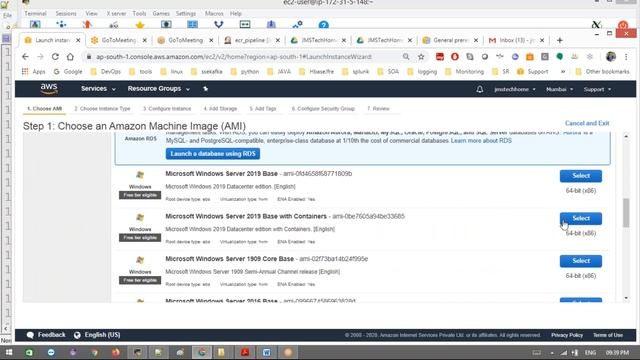The image size is (640, 360).
Task: Open Learn more about RDS link
Action: (x=481, y=140)
